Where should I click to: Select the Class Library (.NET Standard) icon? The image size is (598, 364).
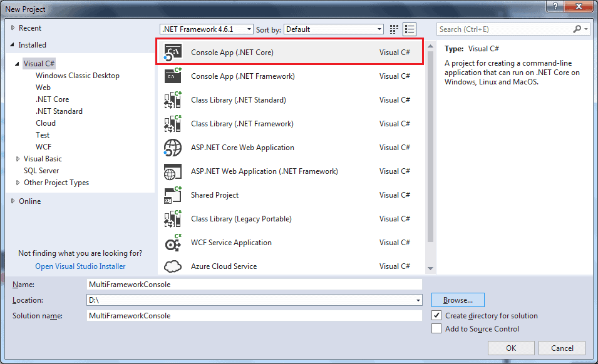[x=172, y=99]
